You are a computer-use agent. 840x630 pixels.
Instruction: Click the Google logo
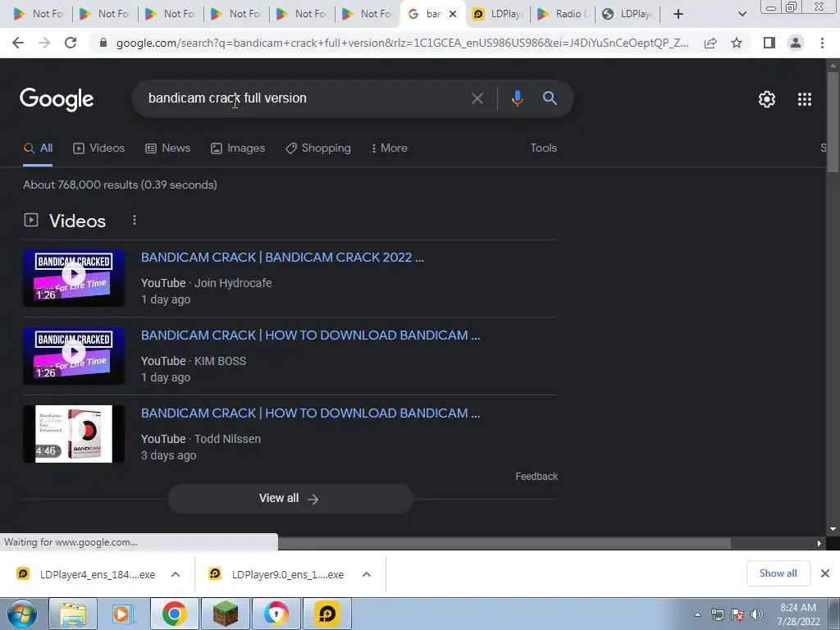click(x=57, y=99)
